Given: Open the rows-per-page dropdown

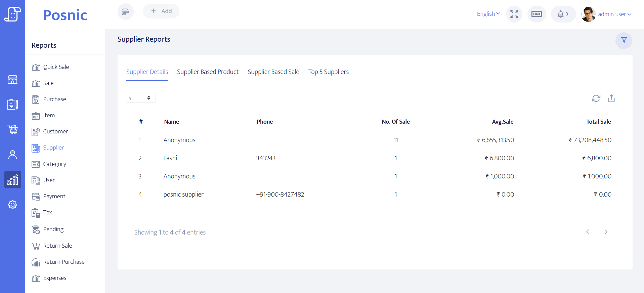Looking at the screenshot, I should coord(141,98).
